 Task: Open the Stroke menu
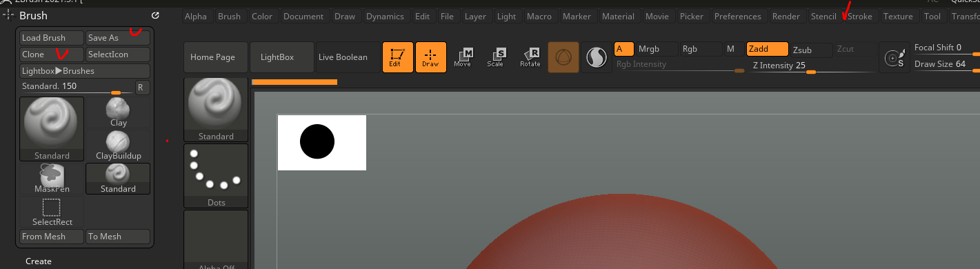[859, 17]
